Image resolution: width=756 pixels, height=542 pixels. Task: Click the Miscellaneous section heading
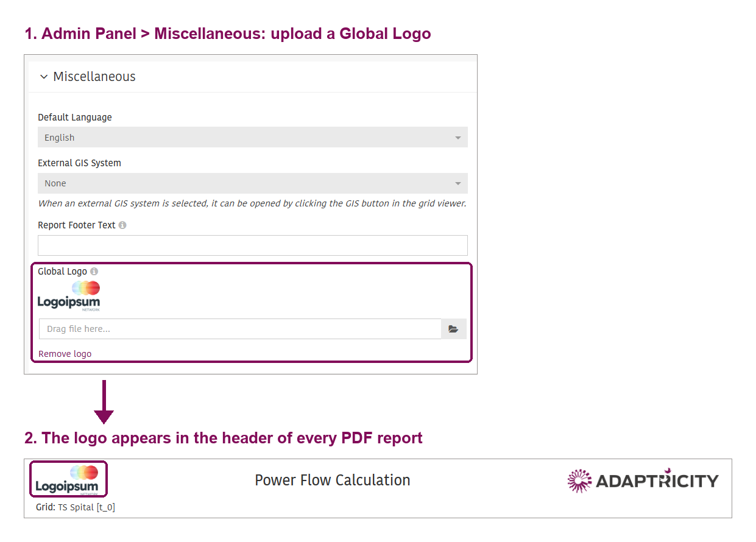[94, 77]
